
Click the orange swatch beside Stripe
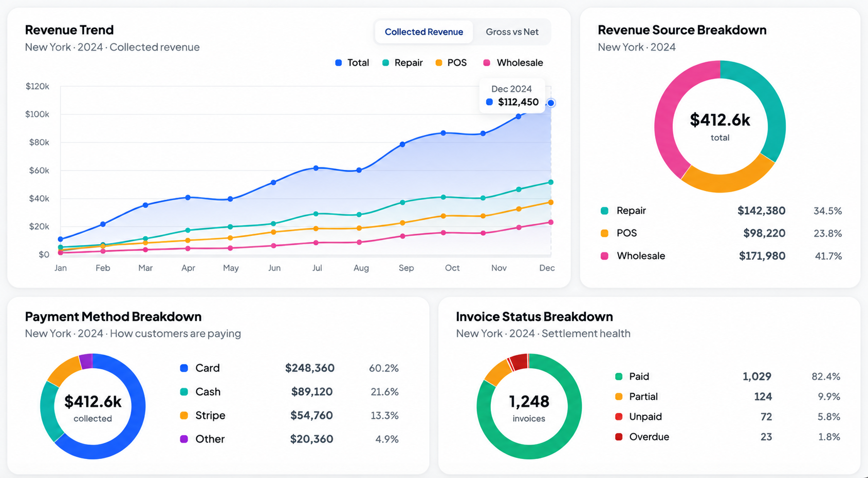[x=184, y=415]
